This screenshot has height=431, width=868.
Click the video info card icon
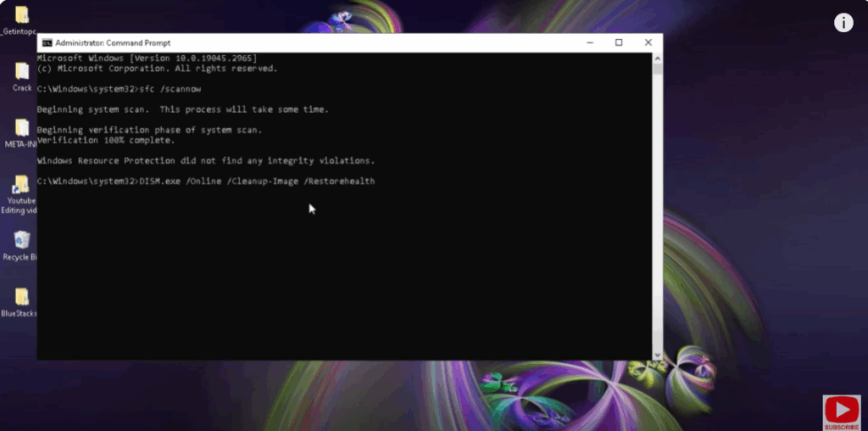(x=843, y=23)
